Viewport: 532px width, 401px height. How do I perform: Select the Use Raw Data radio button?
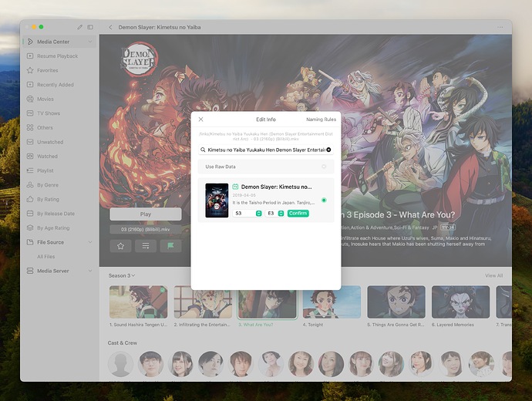coord(324,167)
